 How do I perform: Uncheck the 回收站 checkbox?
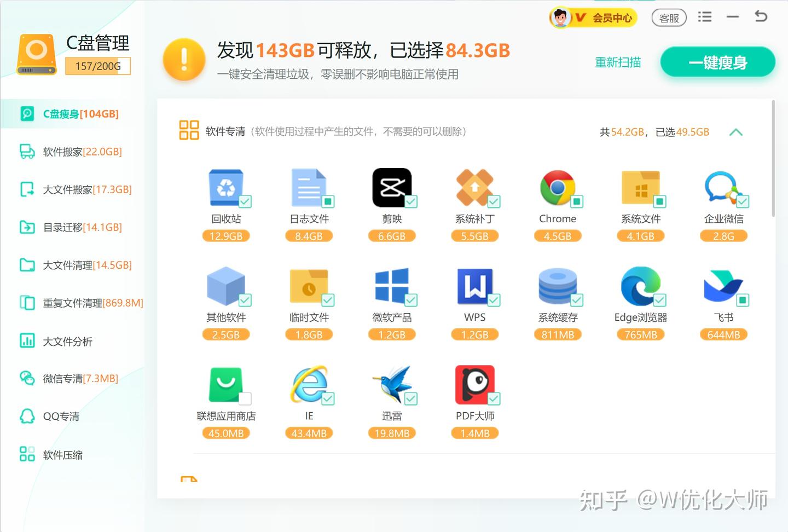point(245,201)
